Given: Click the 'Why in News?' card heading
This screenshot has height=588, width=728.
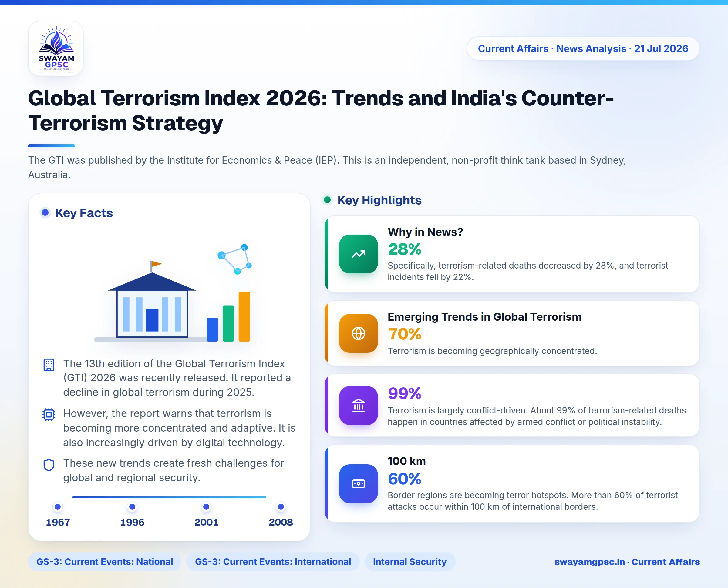Looking at the screenshot, I should click(x=425, y=232).
